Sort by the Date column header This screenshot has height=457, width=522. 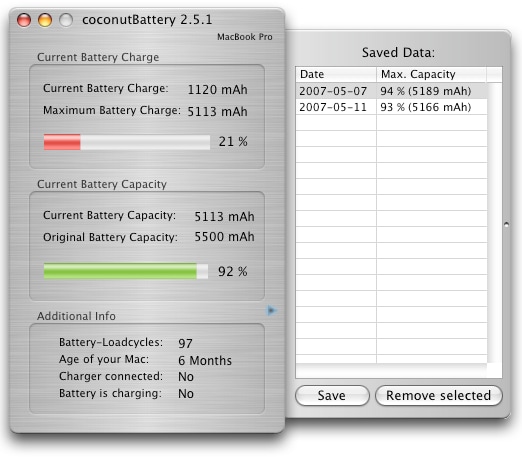pyautogui.click(x=336, y=74)
